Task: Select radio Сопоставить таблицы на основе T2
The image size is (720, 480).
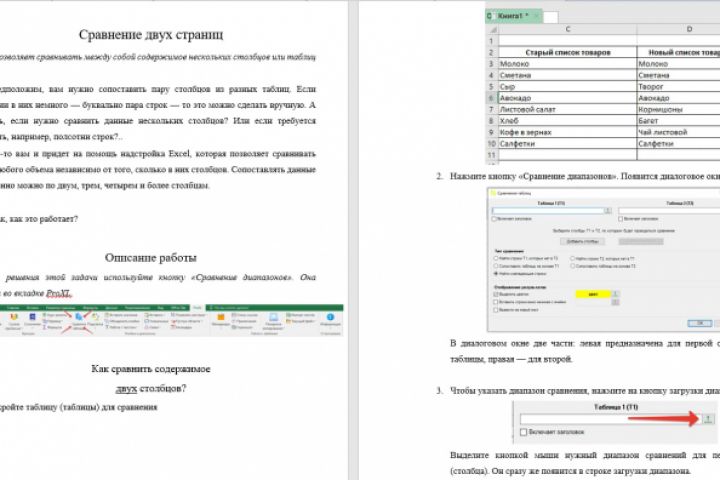Action: (x=573, y=266)
